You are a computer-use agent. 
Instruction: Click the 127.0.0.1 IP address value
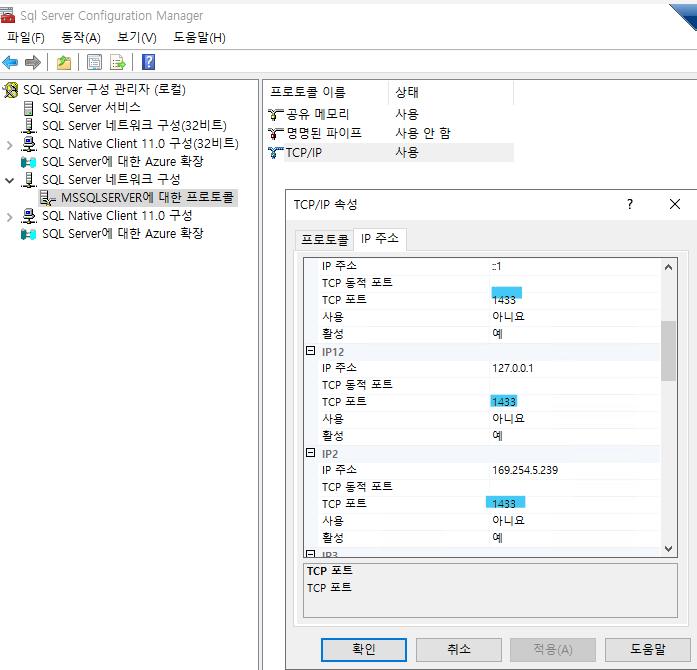point(513,368)
